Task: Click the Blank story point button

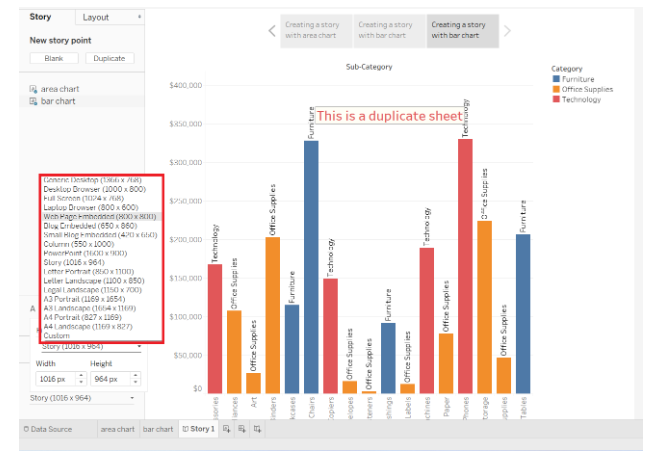Action: 53,59
